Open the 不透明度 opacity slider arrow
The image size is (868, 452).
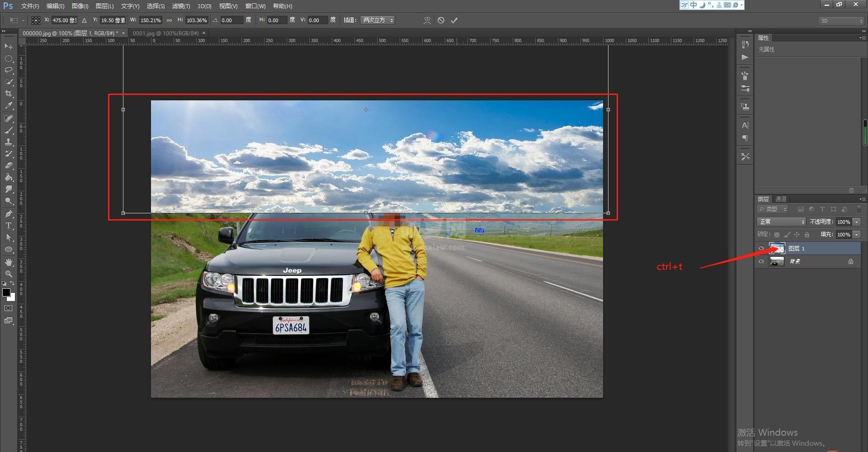(857, 222)
